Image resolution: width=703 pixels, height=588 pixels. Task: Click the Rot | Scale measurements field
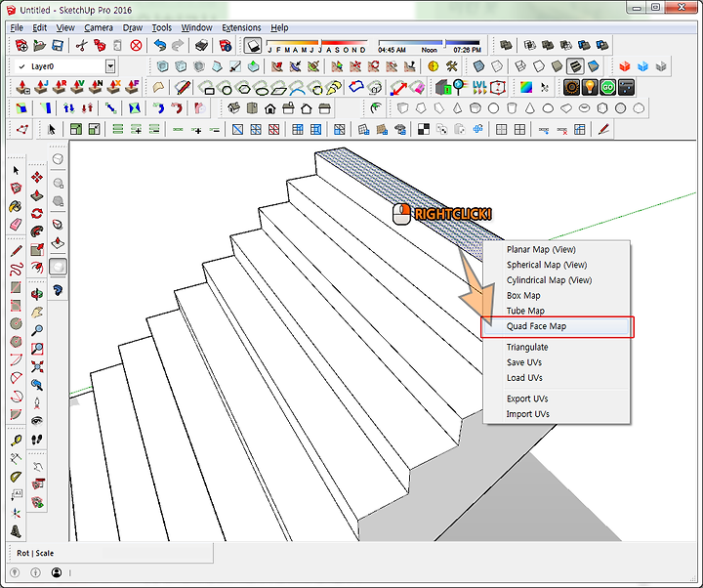point(110,553)
